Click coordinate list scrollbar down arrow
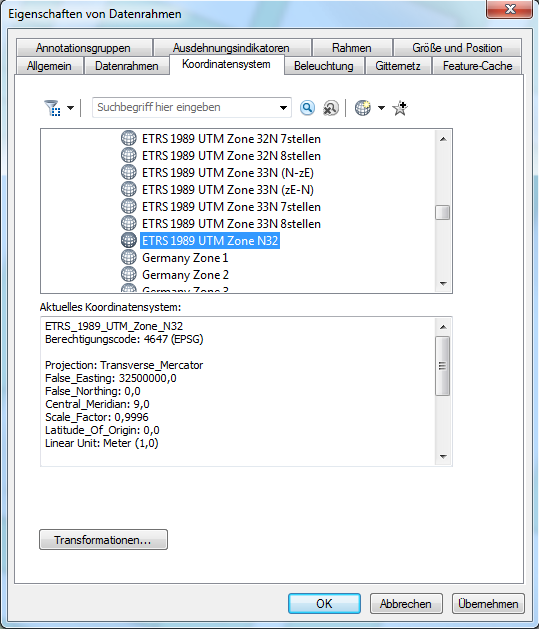 click(x=443, y=284)
